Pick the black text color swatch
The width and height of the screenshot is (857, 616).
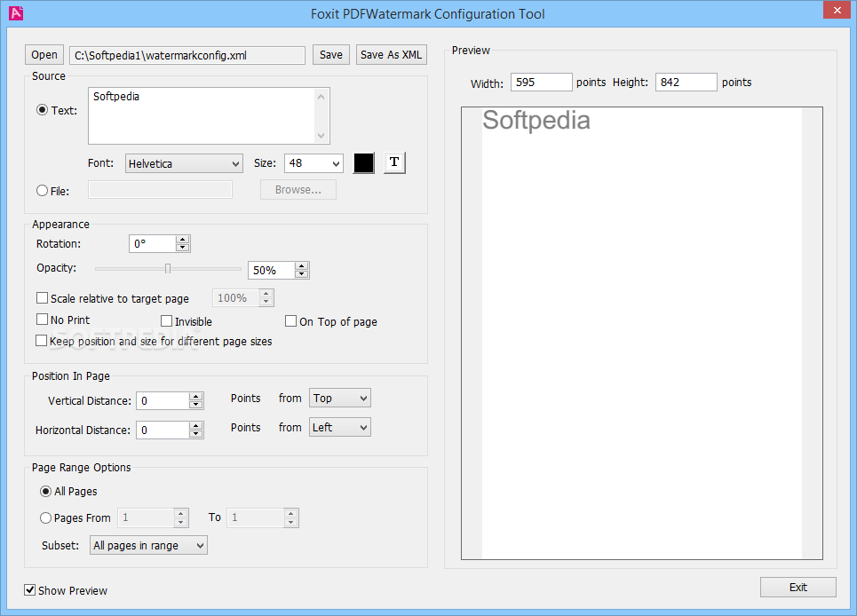pyautogui.click(x=364, y=162)
